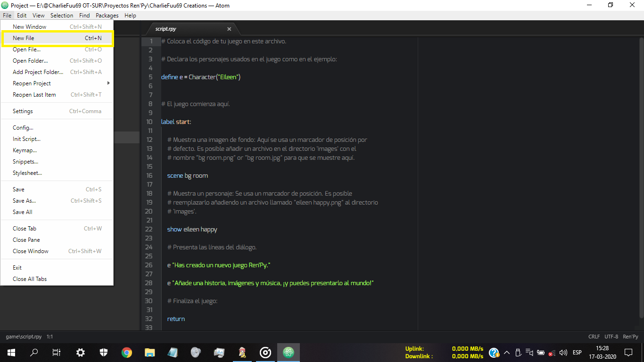644x362 pixels.
Task: Show hidden system tray icons
Action: pos(507,353)
